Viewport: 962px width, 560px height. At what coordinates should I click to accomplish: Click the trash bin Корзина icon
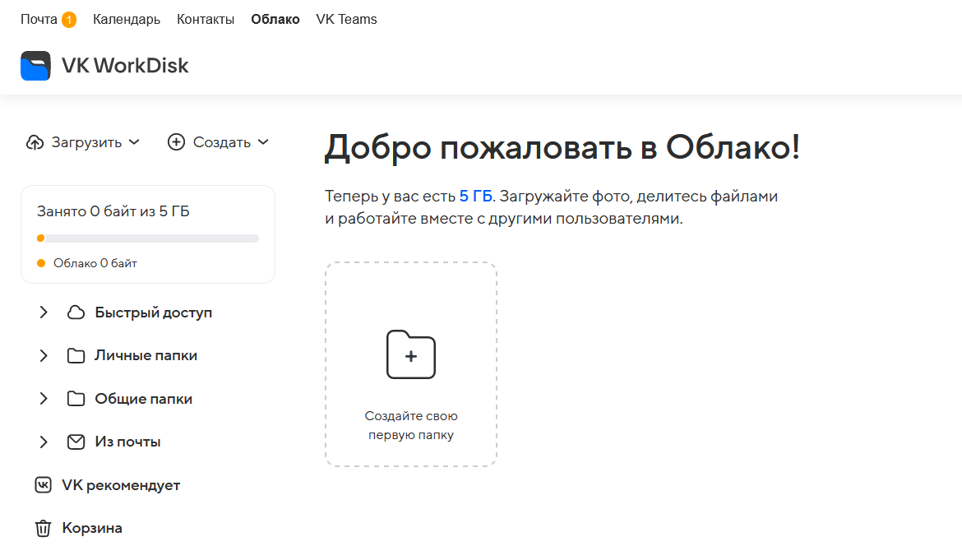pyautogui.click(x=43, y=528)
